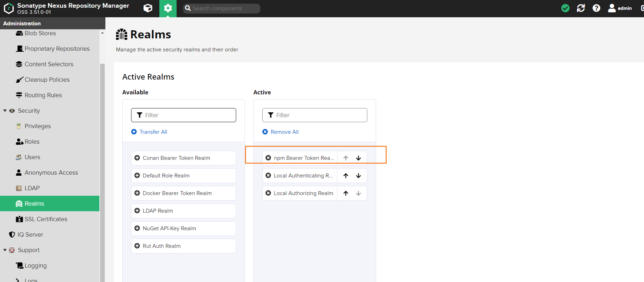Image resolution: width=644 pixels, height=282 pixels.
Task: Collapse the Security tree section
Action: click(5, 111)
